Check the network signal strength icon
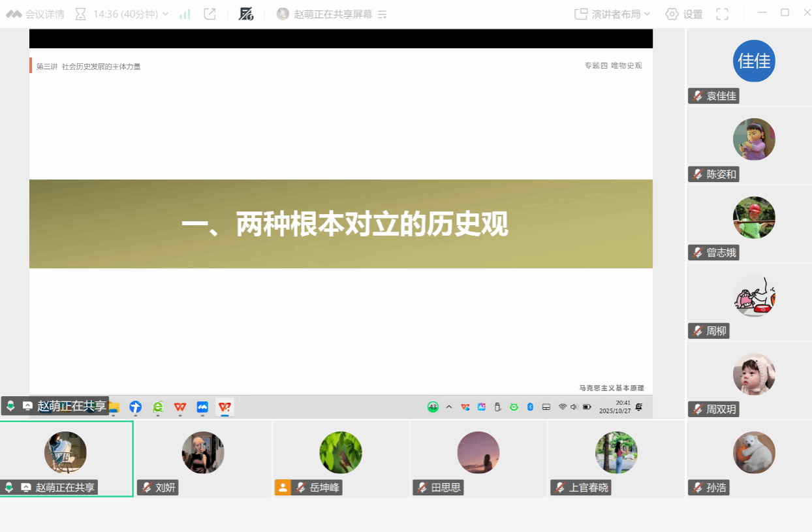The image size is (812, 532). (185, 14)
